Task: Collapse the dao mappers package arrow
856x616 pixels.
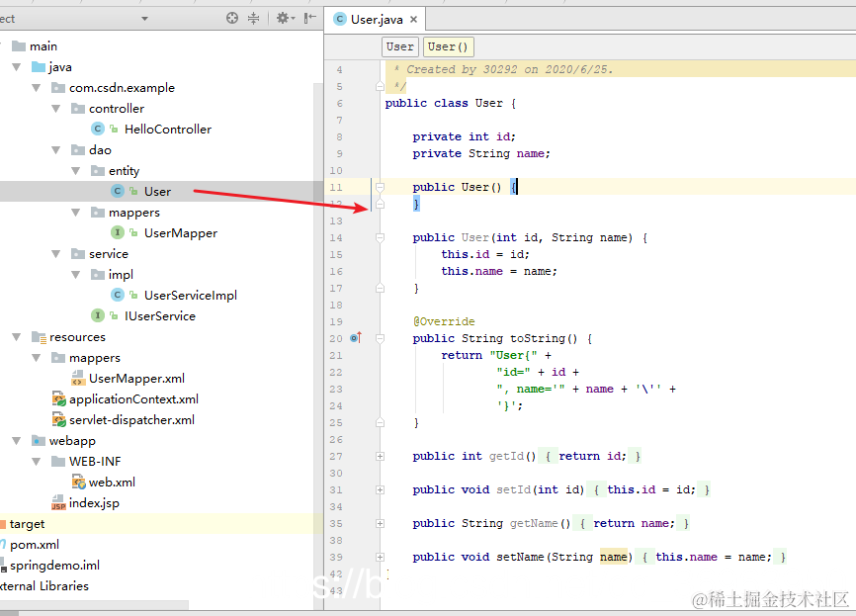Action: pyautogui.click(x=75, y=213)
